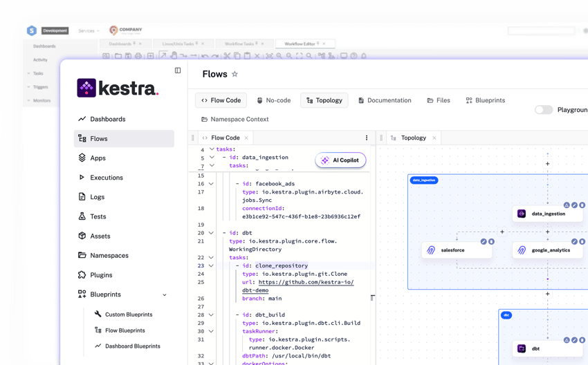Fold the dbt block at line 20
The height and width of the screenshot is (365, 588).
212,233
